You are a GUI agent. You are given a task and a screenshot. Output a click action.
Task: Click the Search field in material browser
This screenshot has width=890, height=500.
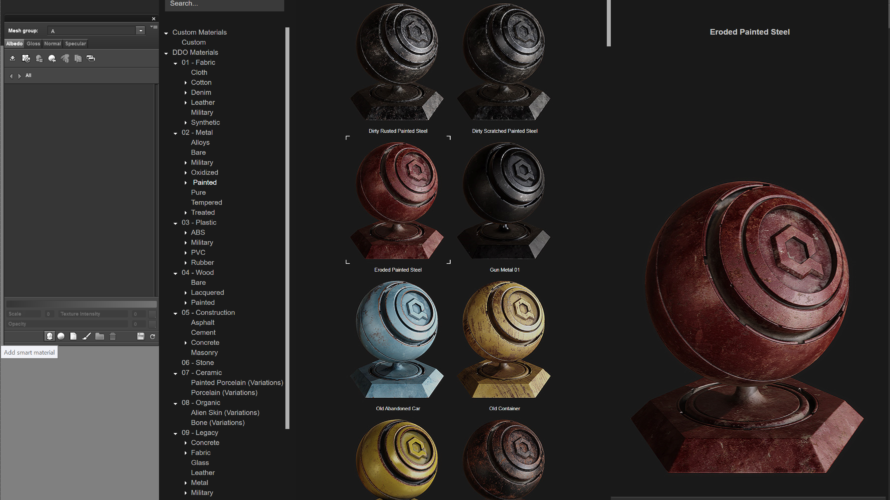pyautogui.click(x=224, y=5)
